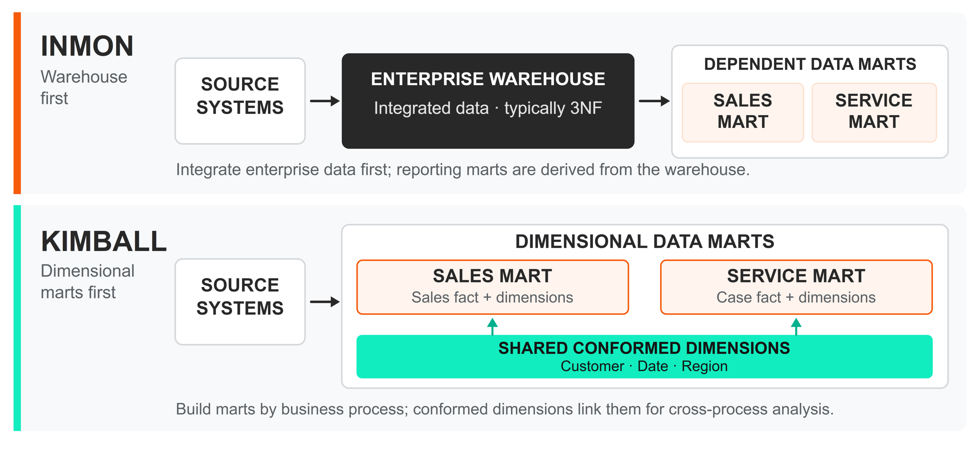Select the Shared Conformed Dimensions teal bar

click(644, 356)
